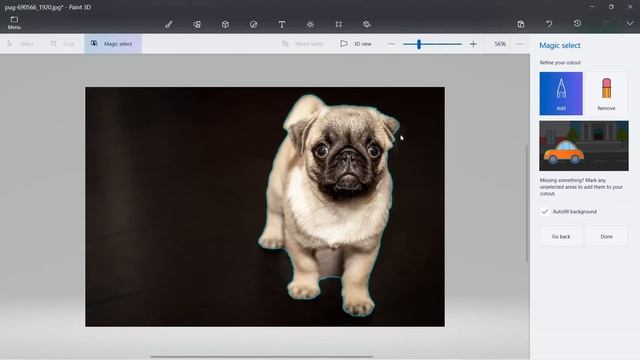Expand the toolbar chevron
This screenshot has width=640, height=360.
click(x=630, y=24)
